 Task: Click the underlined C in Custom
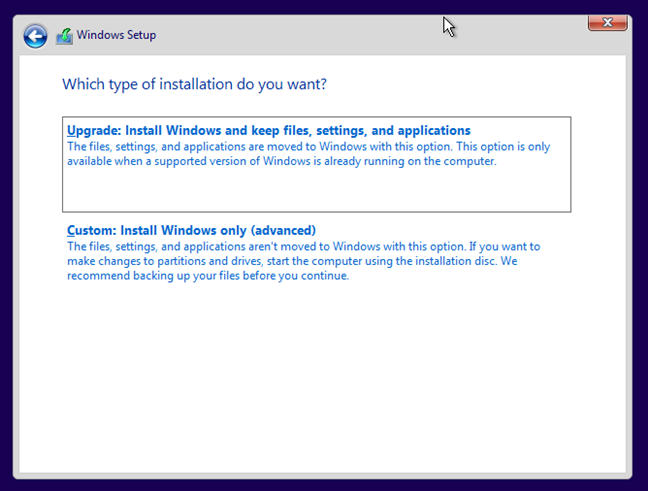(x=72, y=230)
